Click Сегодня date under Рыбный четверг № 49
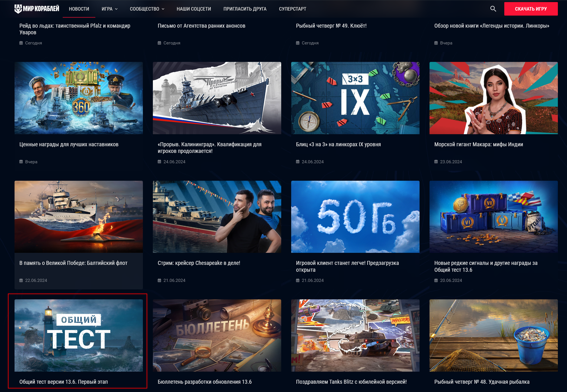 coord(310,43)
